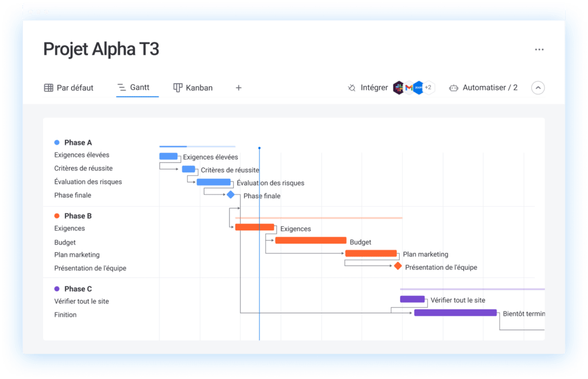588x379 pixels.
Task: Add a new view with the plus icon
Action: [x=238, y=88]
